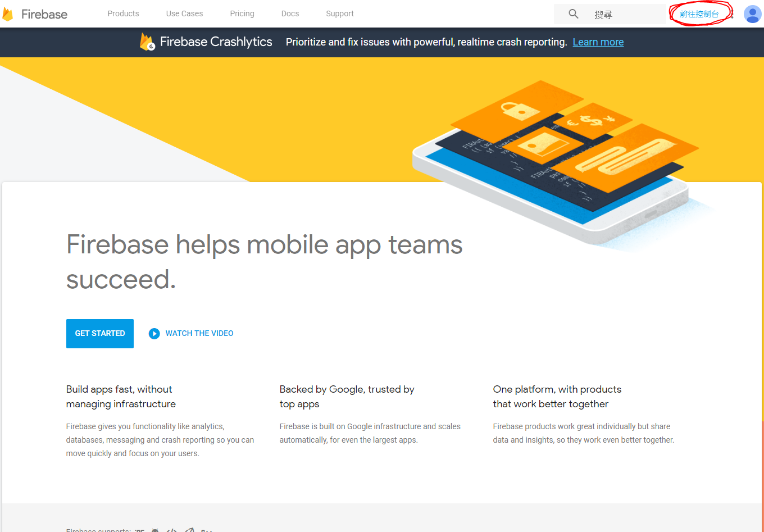Click the Firebase Crashlytics banner title
This screenshot has height=532, width=764.
pos(216,42)
